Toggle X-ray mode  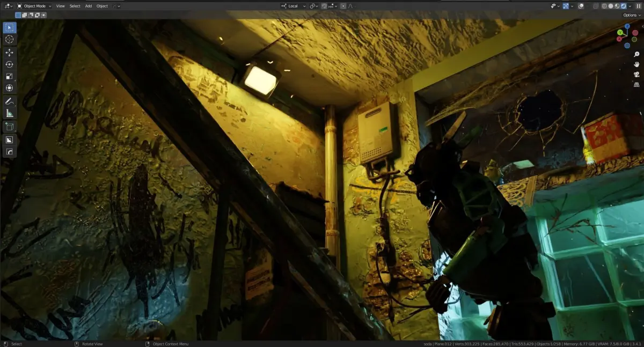596,6
